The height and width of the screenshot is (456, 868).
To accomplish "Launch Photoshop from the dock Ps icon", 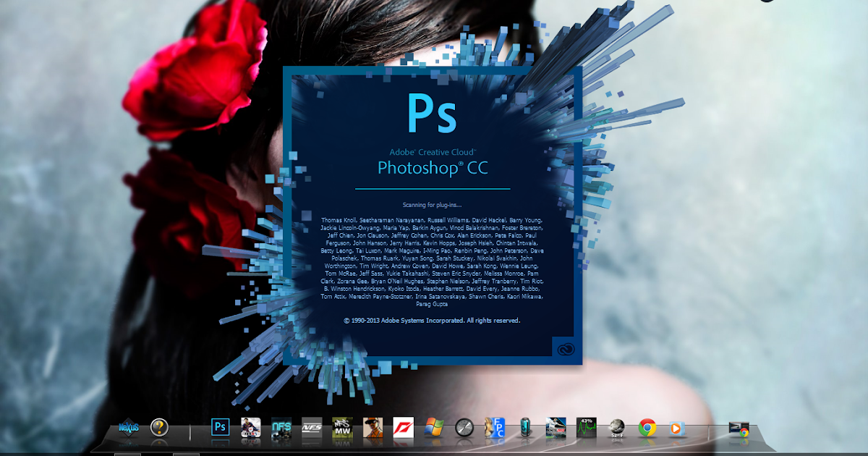I will tap(220, 427).
